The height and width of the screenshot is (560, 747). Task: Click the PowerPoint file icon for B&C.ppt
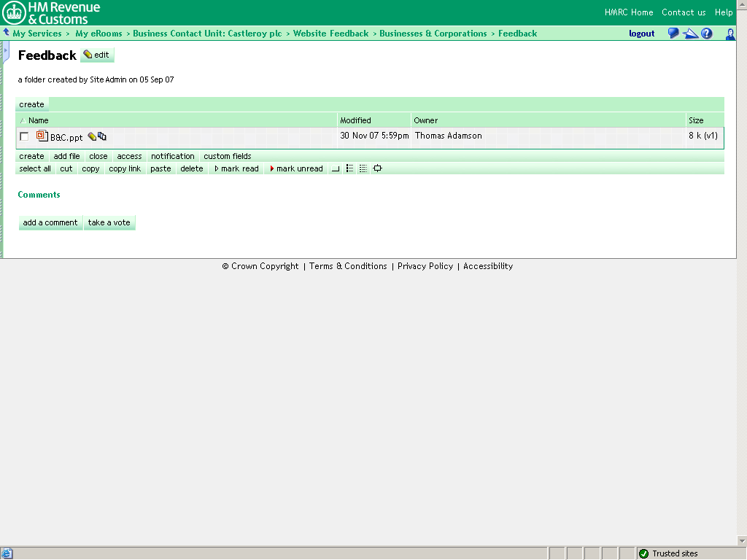[x=42, y=136]
